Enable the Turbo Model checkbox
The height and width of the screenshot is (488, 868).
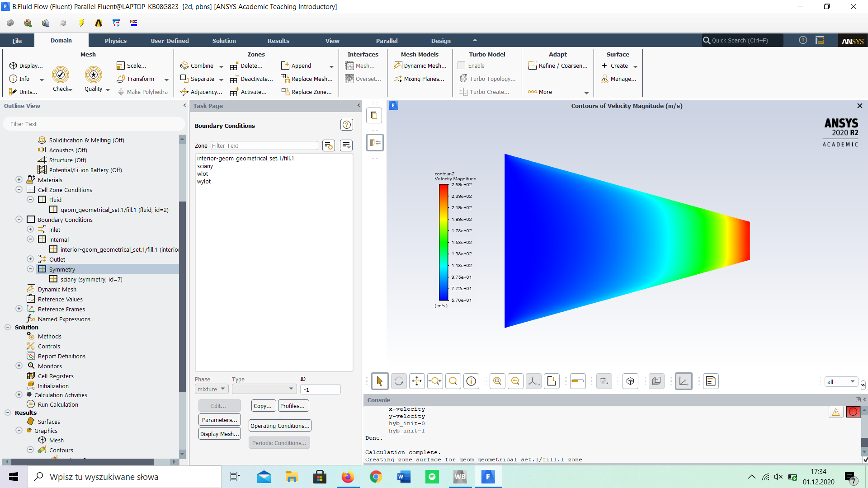pos(462,66)
